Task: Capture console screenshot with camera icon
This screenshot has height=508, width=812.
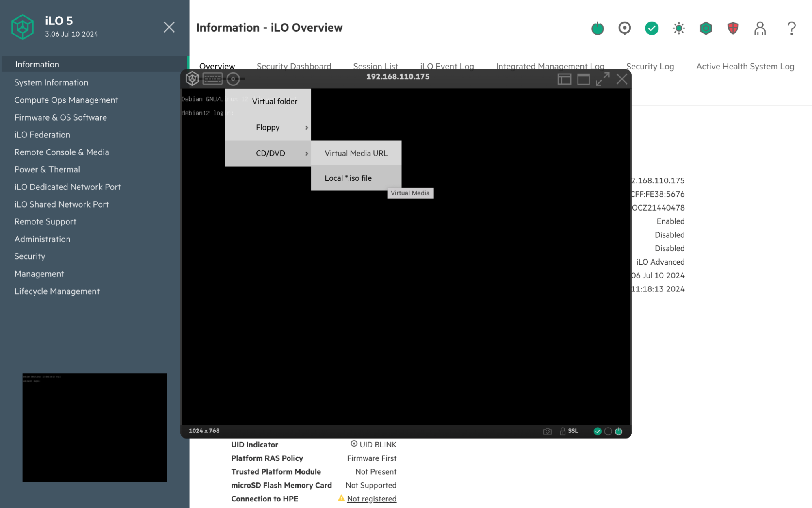Action: point(547,431)
